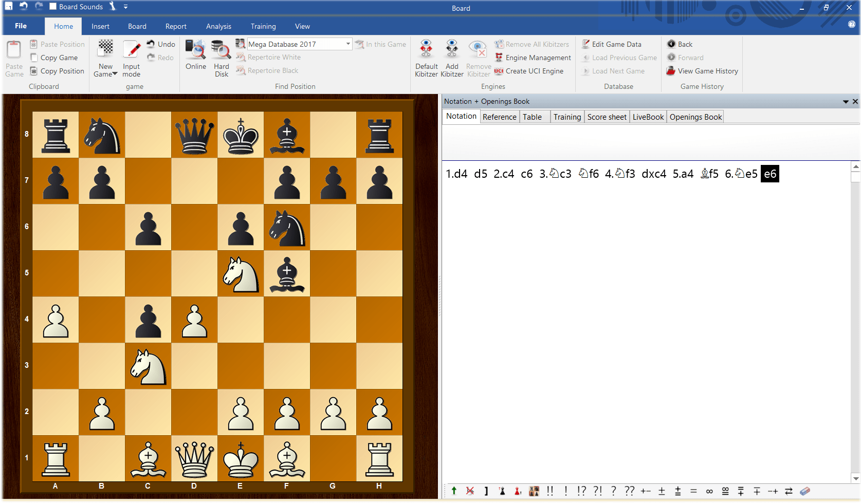Search position on Hard Disk

[x=221, y=58]
